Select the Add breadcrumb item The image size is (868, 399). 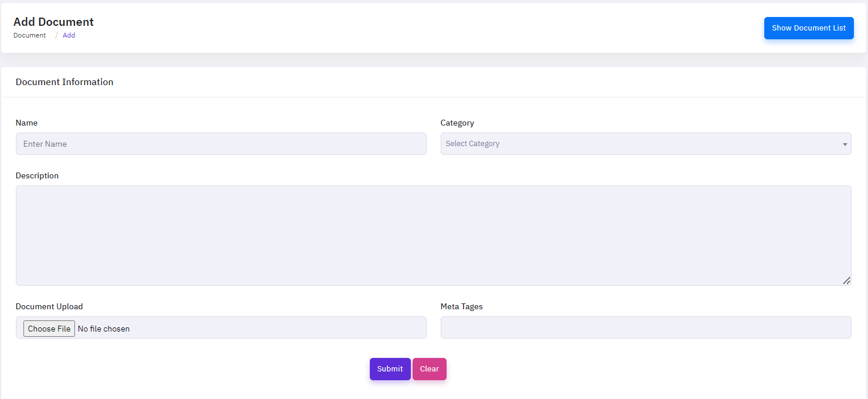69,35
